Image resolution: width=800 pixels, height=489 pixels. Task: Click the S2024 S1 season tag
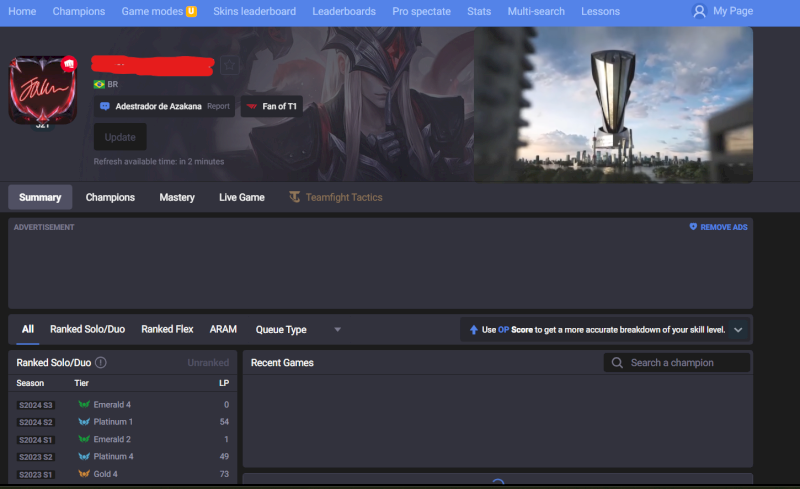(36, 439)
